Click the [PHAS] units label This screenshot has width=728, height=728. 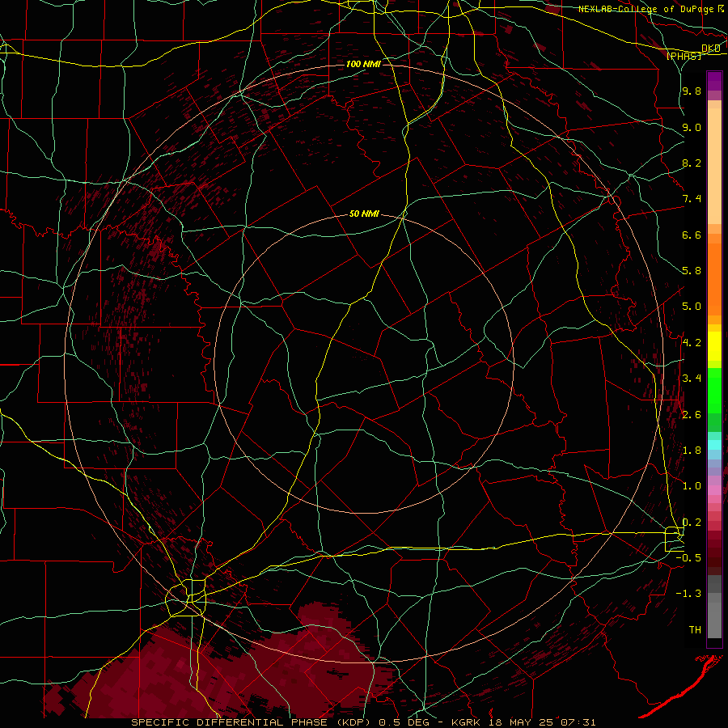pos(684,56)
